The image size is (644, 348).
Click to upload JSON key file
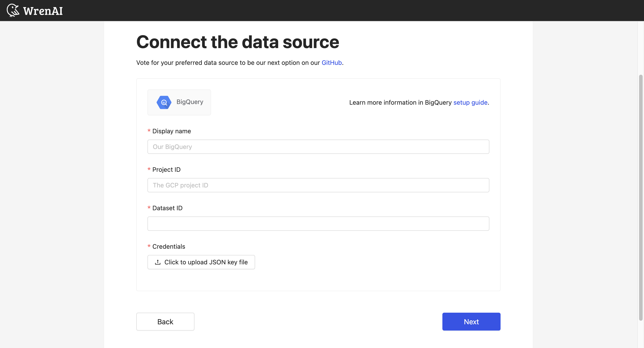[x=201, y=262]
